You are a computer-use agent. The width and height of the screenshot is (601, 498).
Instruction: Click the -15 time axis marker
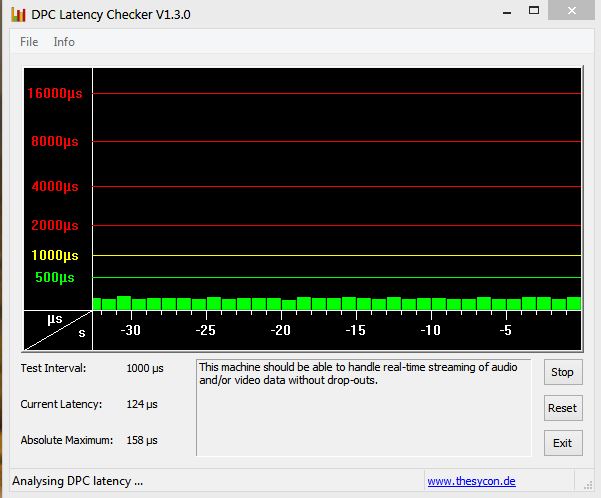coord(355,330)
